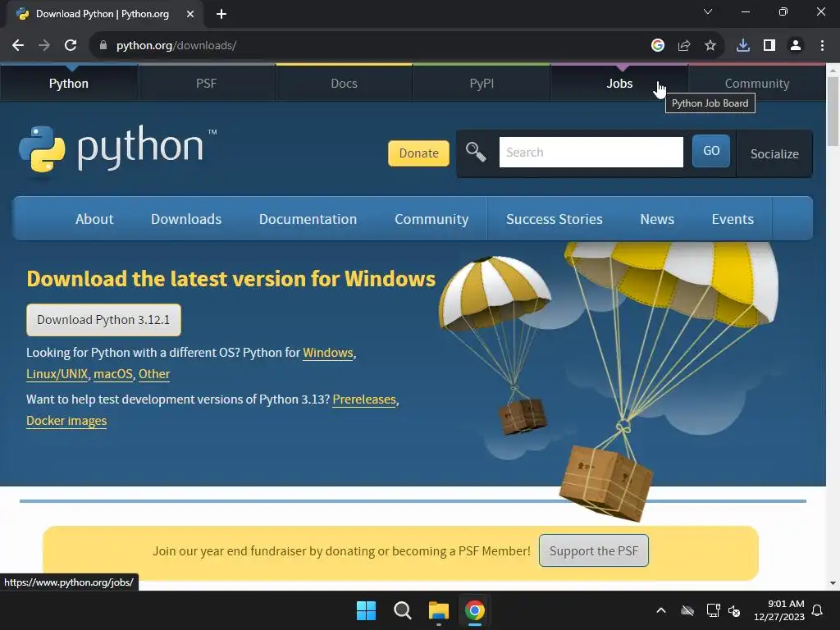The image size is (840, 630).
Task: Click the address bar lock icon
Action: [103, 46]
